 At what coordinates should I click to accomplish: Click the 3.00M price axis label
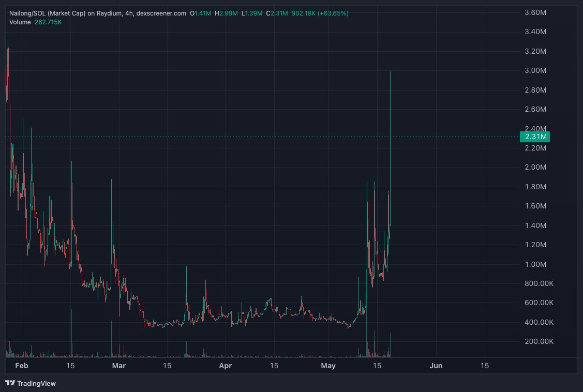[x=535, y=71]
